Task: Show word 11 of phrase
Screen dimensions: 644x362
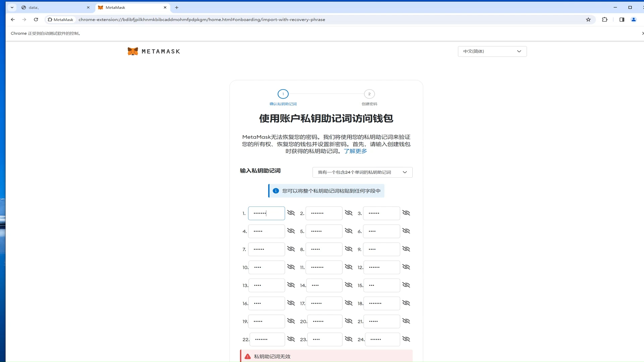Action: [x=348, y=267]
